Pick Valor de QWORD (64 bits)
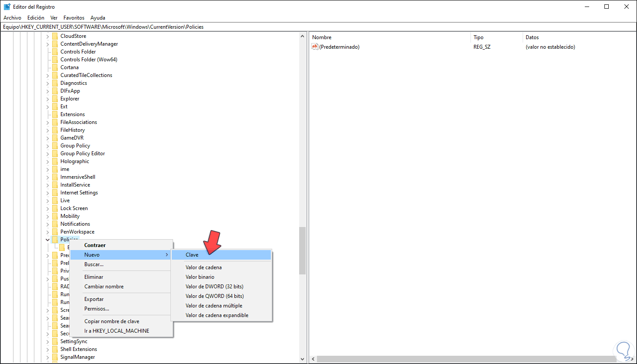Screen dimensions: 637x364 click(x=221, y=296)
